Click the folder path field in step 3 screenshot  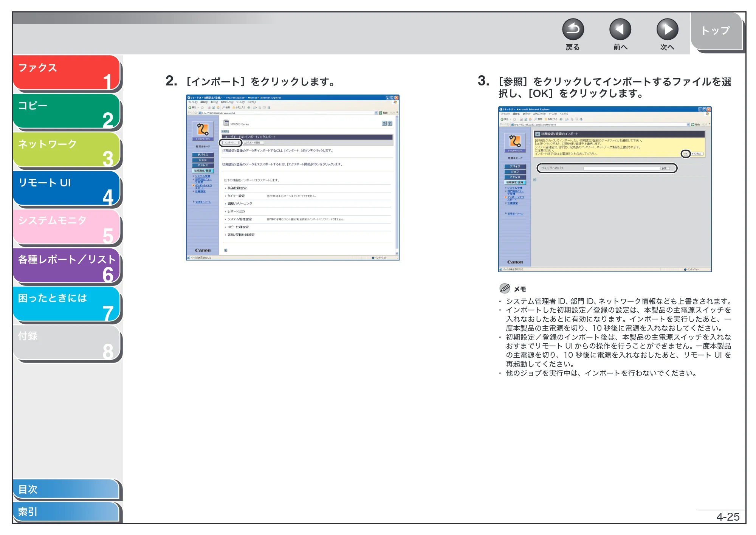point(621,168)
